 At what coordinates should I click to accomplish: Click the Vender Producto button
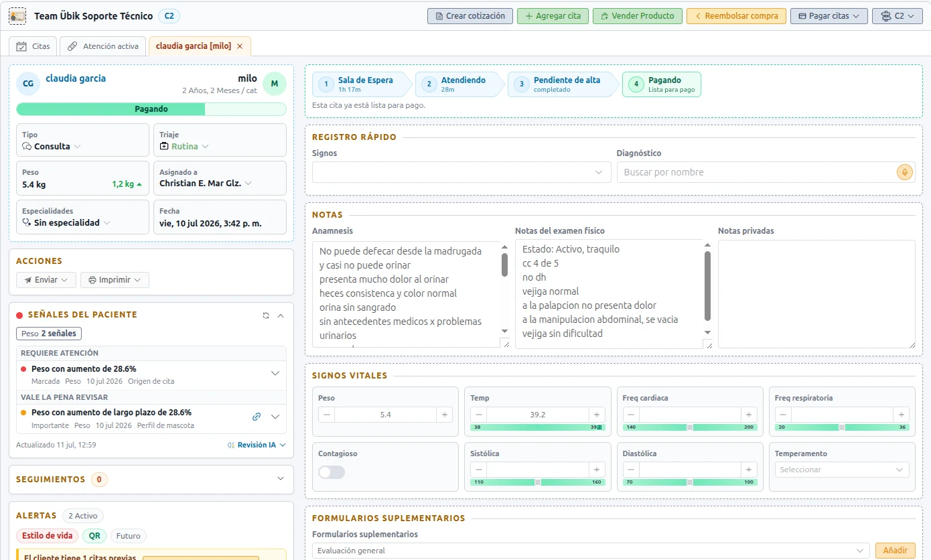click(638, 16)
